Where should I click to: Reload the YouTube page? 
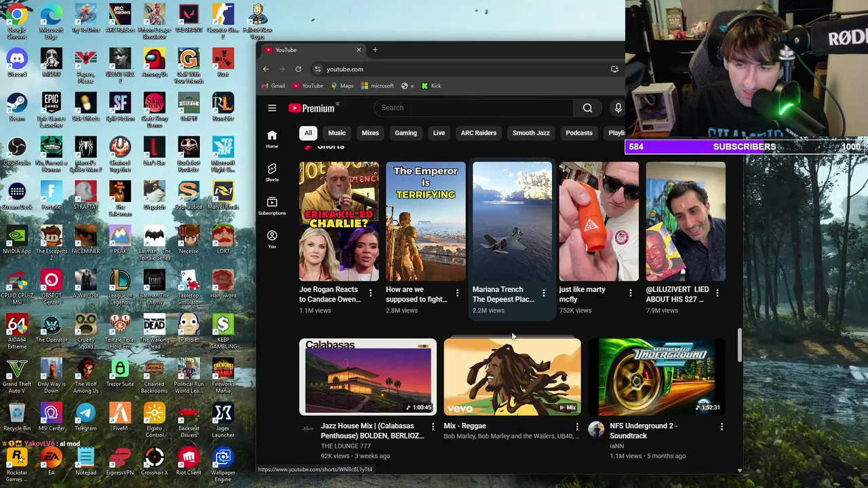tap(298, 69)
